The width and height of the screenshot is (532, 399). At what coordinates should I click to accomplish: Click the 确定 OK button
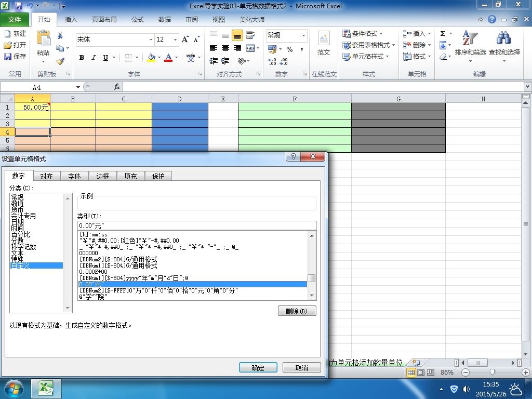(258, 368)
